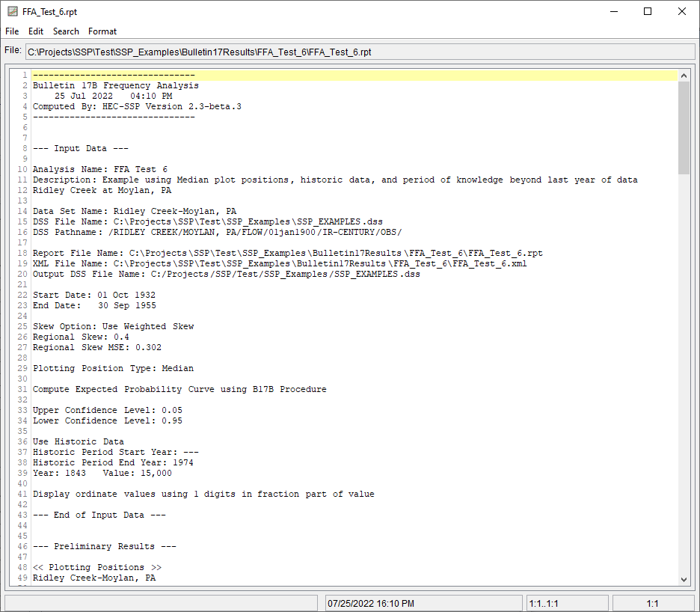The image size is (700, 612).
Task: Click the FFA_Test_6.rpt title bar icon
Action: point(13,12)
